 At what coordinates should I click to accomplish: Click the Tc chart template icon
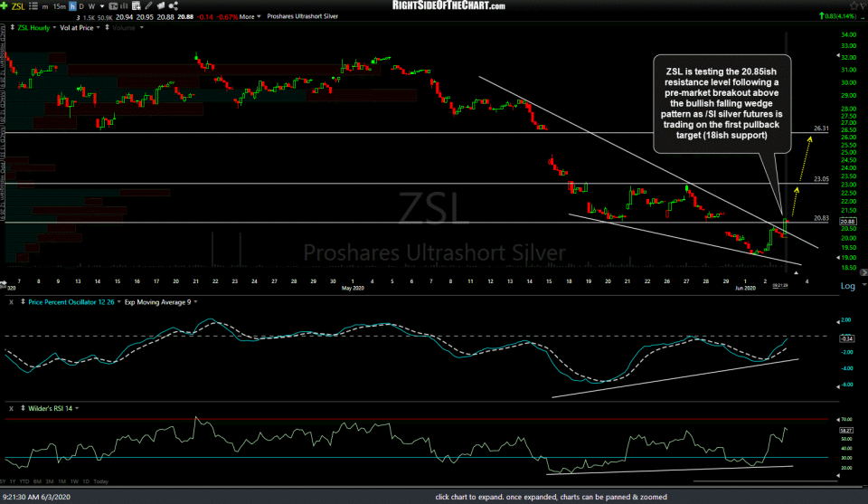(114, 6)
